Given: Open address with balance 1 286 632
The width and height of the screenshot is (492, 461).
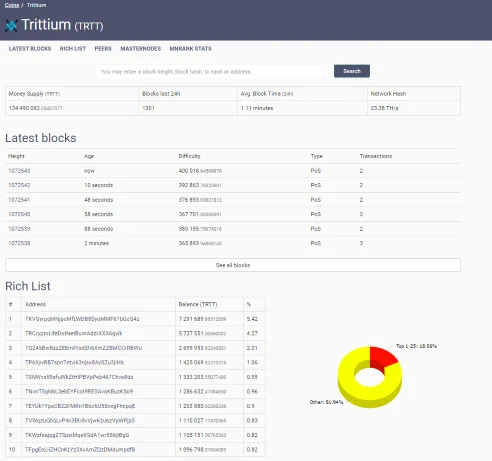Looking at the screenshot, I should [x=79, y=391].
